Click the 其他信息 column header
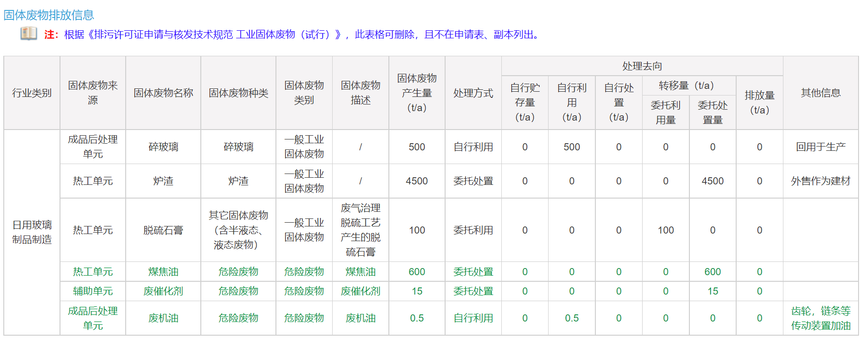Image resolution: width=868 pixels, height=356 pixels. click(x=821, y=93)
